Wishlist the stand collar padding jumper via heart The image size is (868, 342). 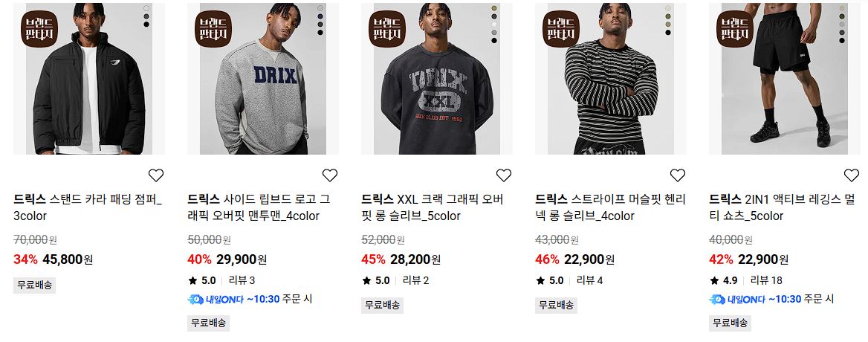[156, 175]
